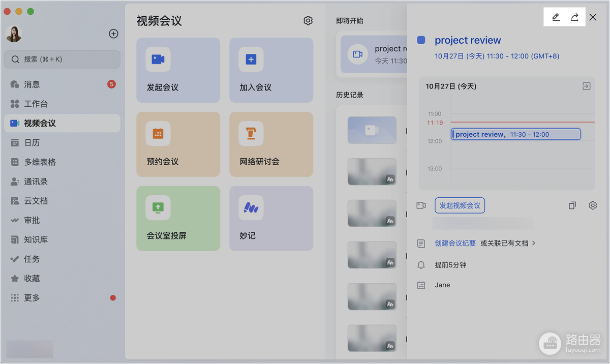The height and width of the screenshot is (364, 610).
Task: Click the 发起视频会议 button
Action: click(x=460, y=205)
